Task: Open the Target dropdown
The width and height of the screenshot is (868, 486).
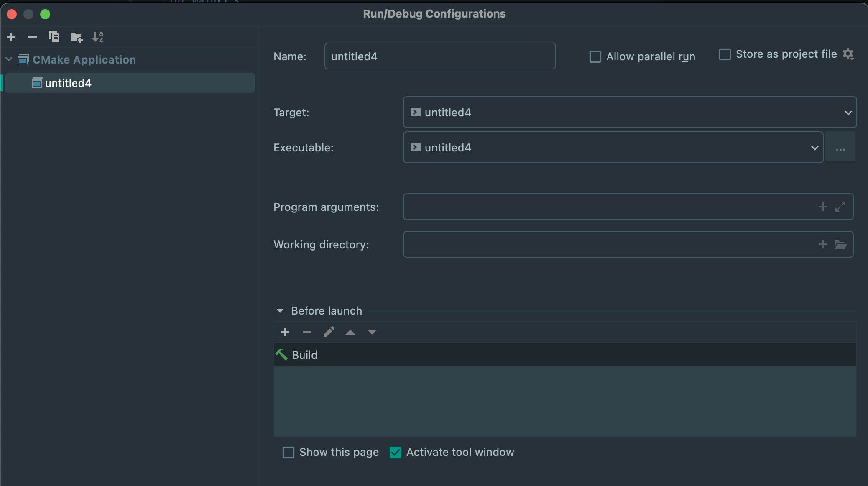Action: coord(848,112)
